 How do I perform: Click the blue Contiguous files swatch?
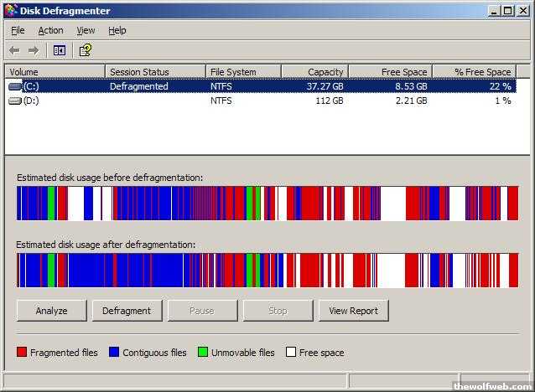pos(114,352)
